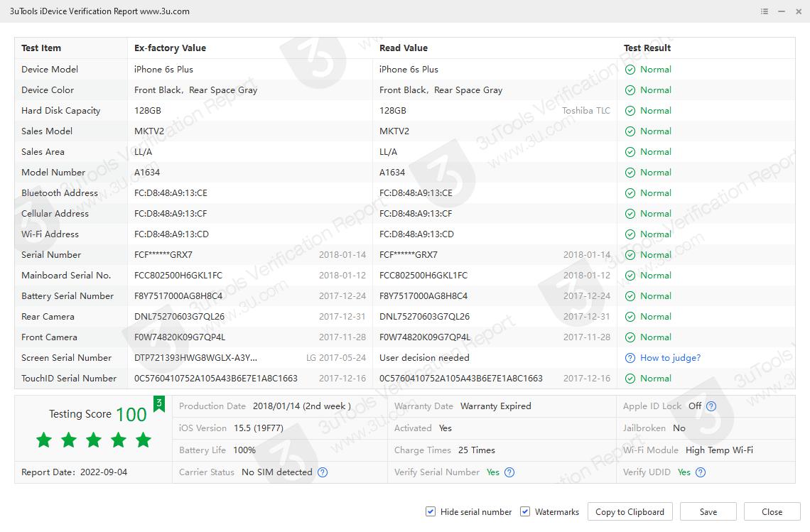This screenshot has height=532, width=810.
Task: Open the title bar menu list icon
Action: 765,11
